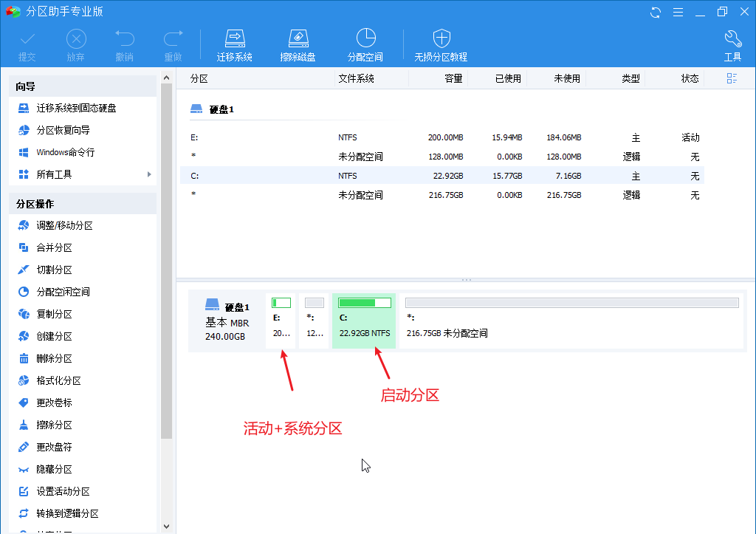The width and height of the screenshot is (756, 534).
Task: Open 迁移系统 migrate system tool
Action: [234, 47]
